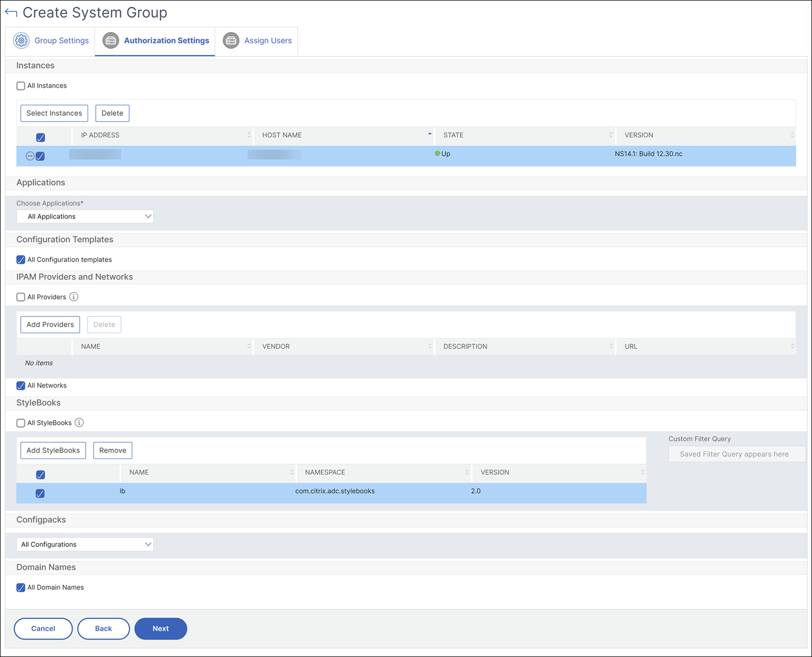The width and height of the screenshot is (812, 657).
Task: Open the row actions ellipsis icon in Instances row
Action: point(30,156)
